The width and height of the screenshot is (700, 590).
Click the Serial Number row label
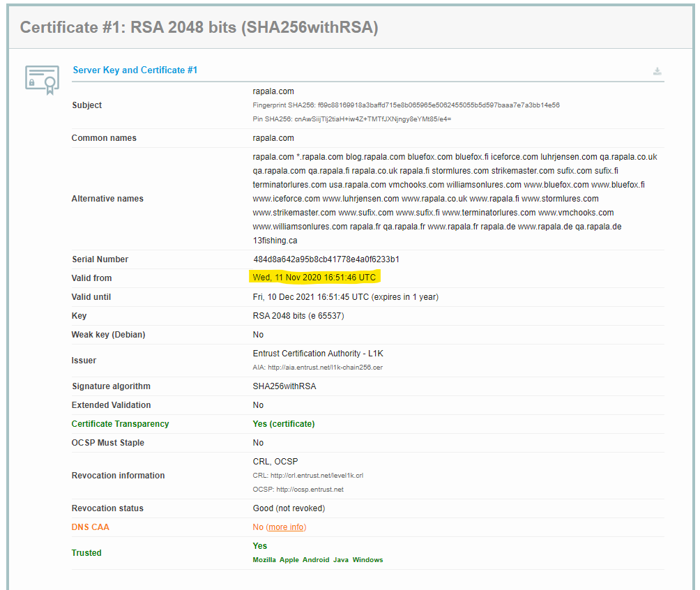100,259
